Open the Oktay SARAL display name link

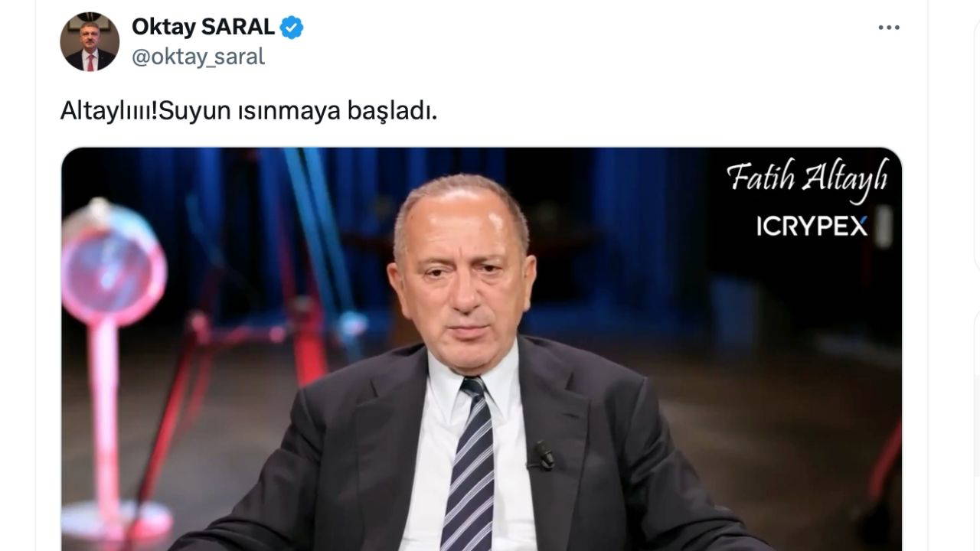[x=203, y=27]
